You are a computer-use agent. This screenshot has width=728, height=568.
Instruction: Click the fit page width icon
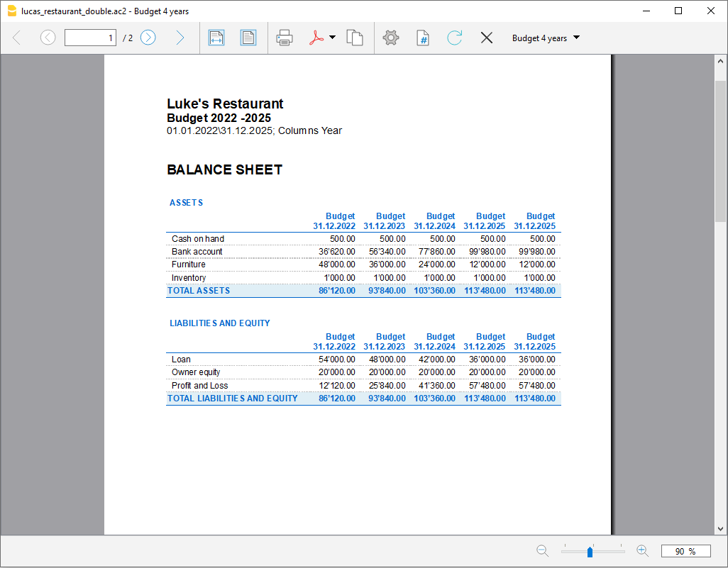click(x=216, y=38)
